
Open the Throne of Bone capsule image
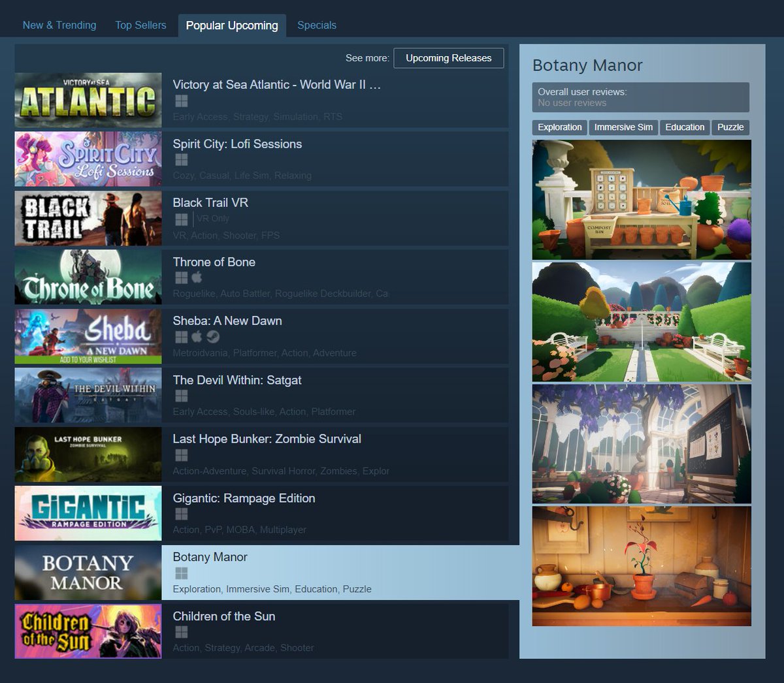(88, 277)
